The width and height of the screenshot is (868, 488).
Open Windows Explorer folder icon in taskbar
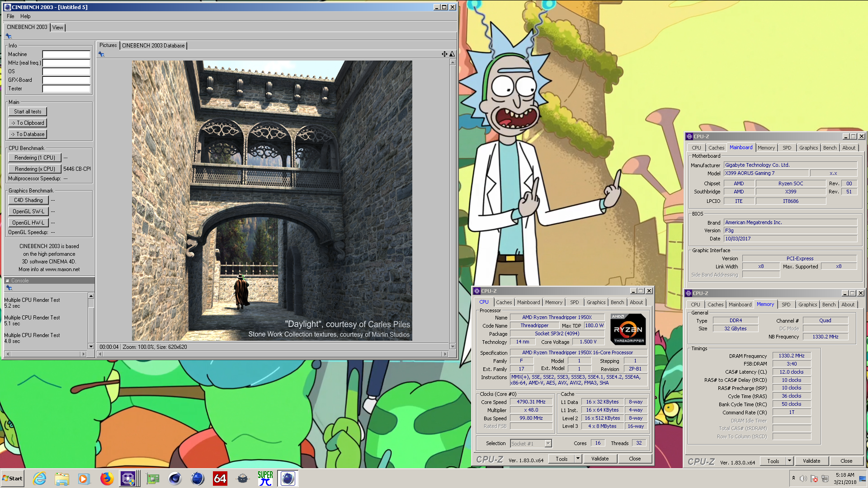coord(62,479)
